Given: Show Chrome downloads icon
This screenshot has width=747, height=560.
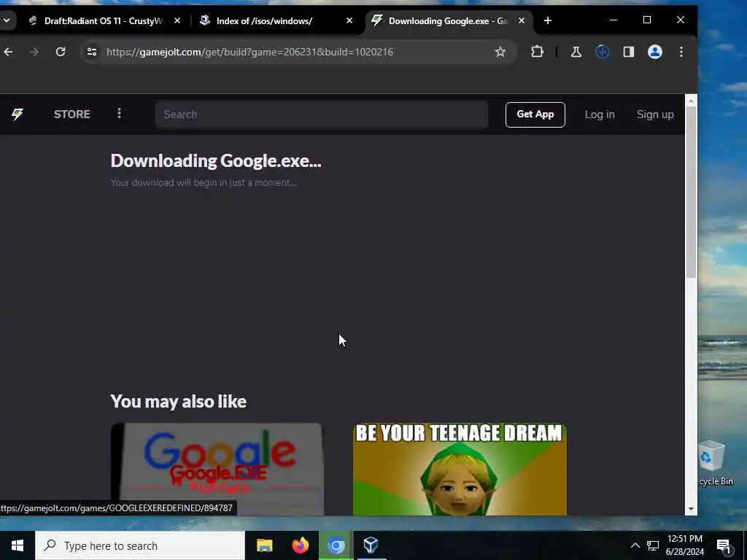Looking at the screenshot, I should point(602,52).
